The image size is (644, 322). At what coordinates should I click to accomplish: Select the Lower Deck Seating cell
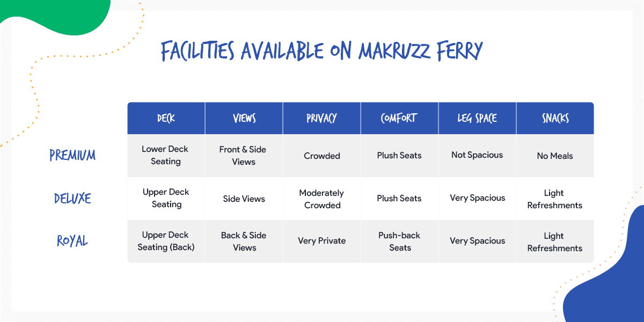coord(166,156)
